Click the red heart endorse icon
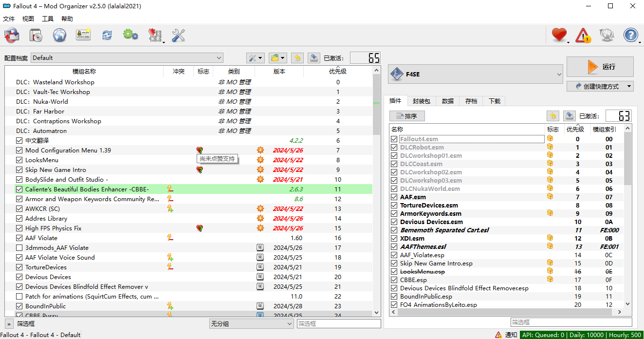 (x=559, y=35)
